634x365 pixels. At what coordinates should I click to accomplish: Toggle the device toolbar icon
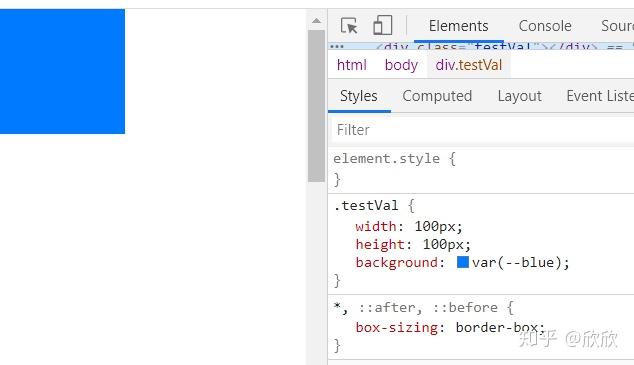pyautogui.click(x=382, y=25)
